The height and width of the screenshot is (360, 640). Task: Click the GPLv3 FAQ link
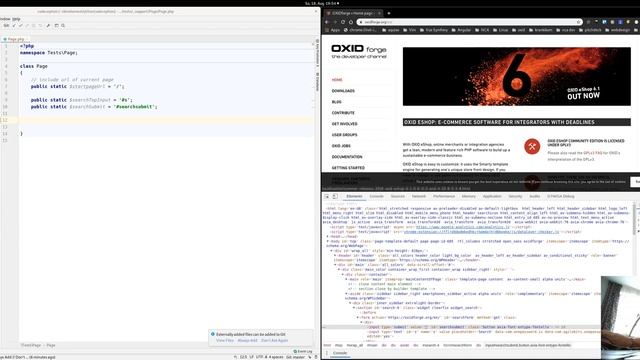click(x=592, y=153)
